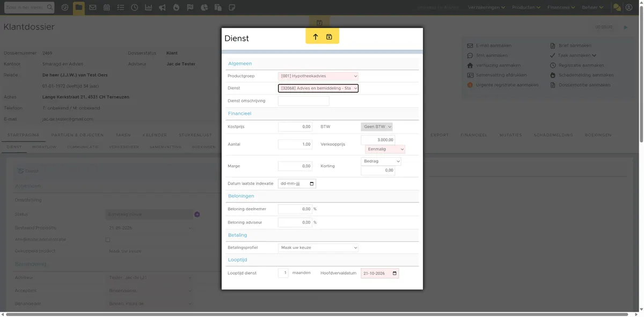Click the Dienst omschrijving input field
Viewport: 644px width, 317px height.
tap(304, 100)
